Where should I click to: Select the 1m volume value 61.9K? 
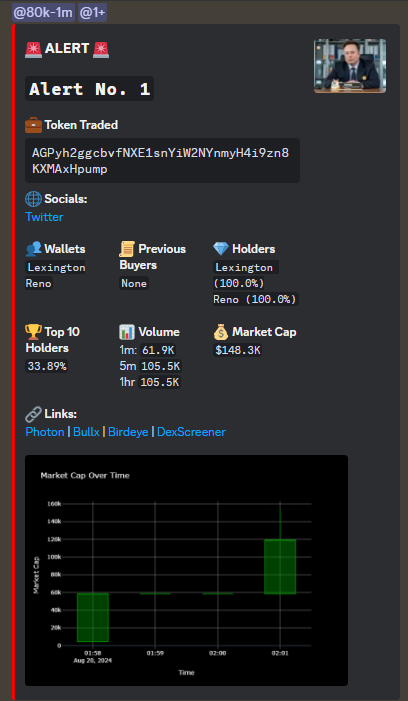tap(158, 350)
